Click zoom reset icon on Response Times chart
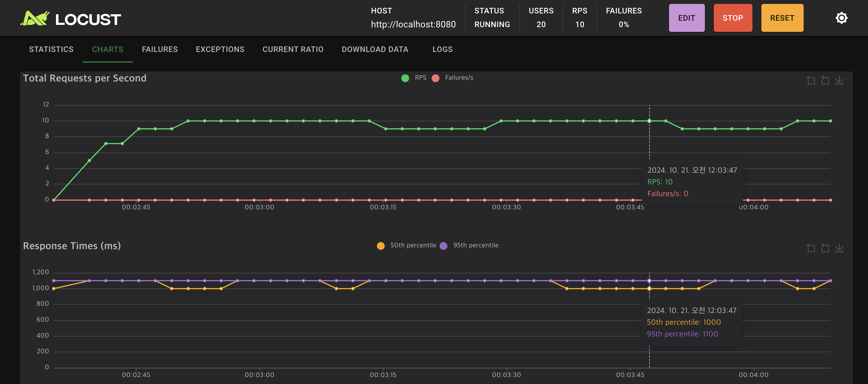Screen dimensions: 868x384 point(825,248)
